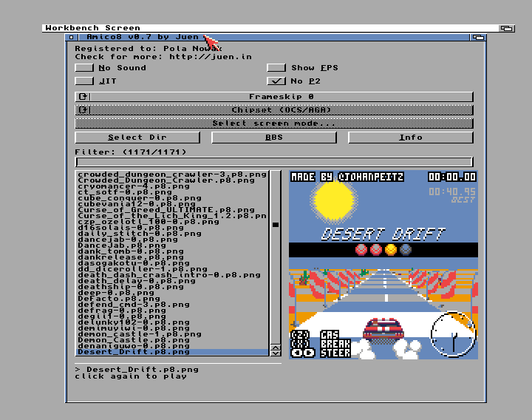Enable the No Sound checkbox
The height and width of the screenshot is (420, 532).
pos(84,67)
